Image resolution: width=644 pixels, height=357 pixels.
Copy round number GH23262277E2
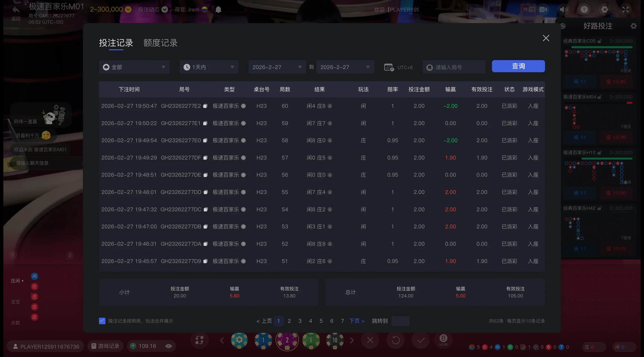pyautogui.click(x=205, y=106)
